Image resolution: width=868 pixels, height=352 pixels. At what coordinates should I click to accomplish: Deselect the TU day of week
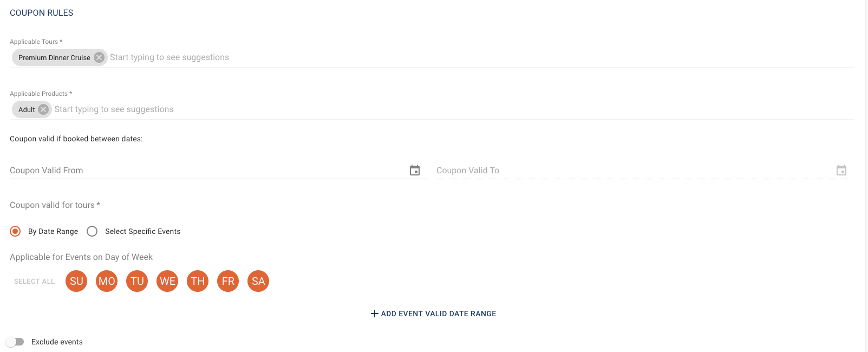click(137, 281)
